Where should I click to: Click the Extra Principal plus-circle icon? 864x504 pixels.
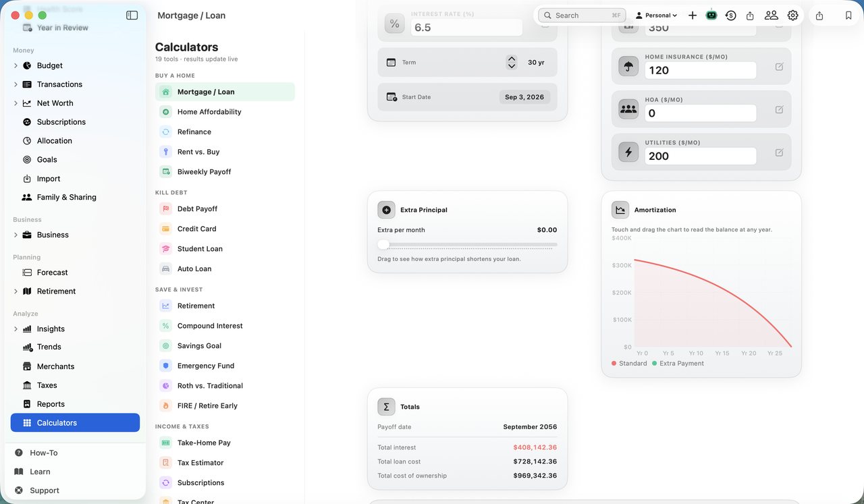[386, 210]
